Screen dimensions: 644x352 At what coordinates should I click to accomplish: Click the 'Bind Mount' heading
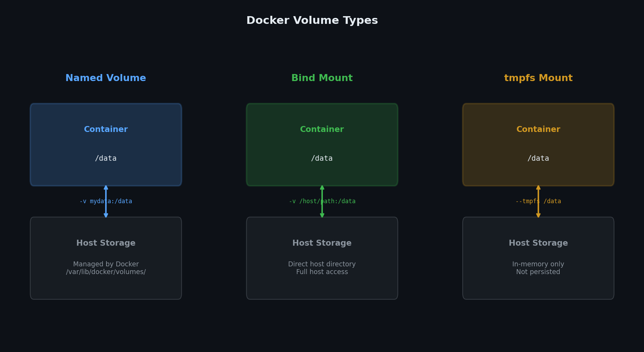tap(322, 78)
